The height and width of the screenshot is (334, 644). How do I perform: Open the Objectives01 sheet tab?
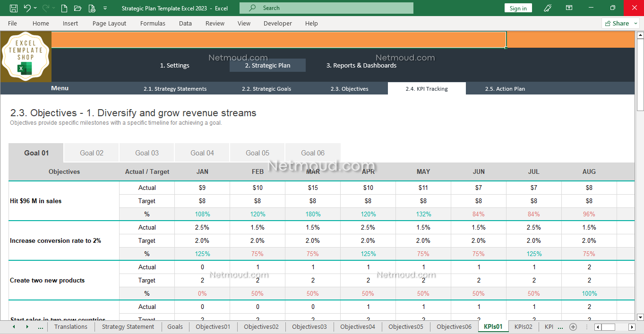point(213,327)
